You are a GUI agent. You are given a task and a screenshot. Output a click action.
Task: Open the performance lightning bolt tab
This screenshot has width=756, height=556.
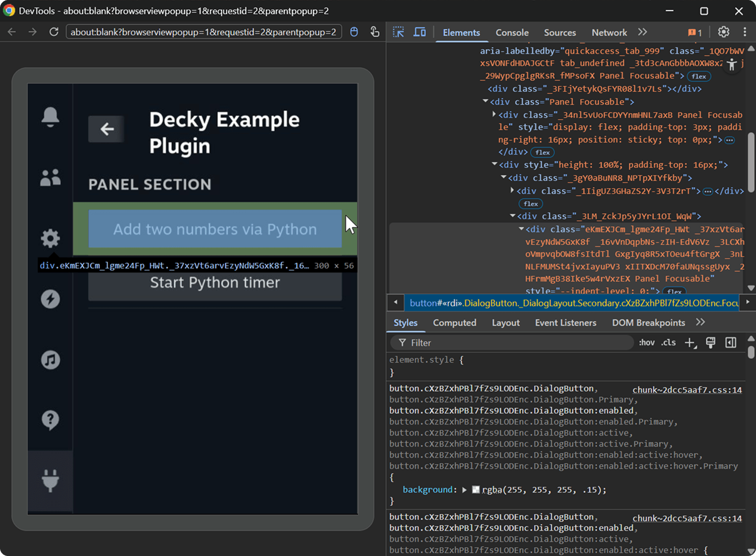[x=50, y=299]
